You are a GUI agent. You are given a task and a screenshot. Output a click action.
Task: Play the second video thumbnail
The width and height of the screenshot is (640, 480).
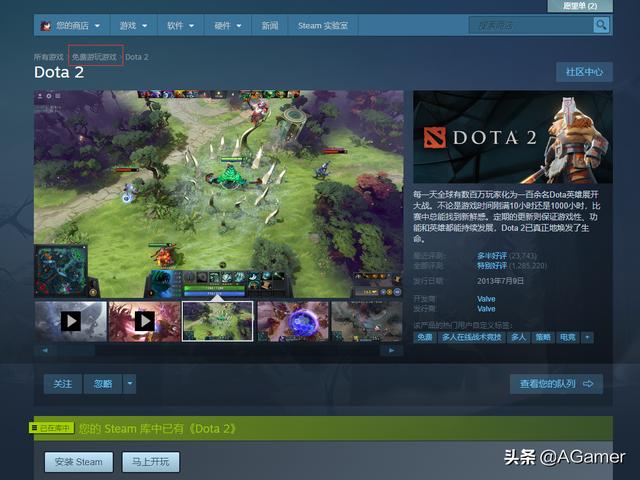[144, 321]
